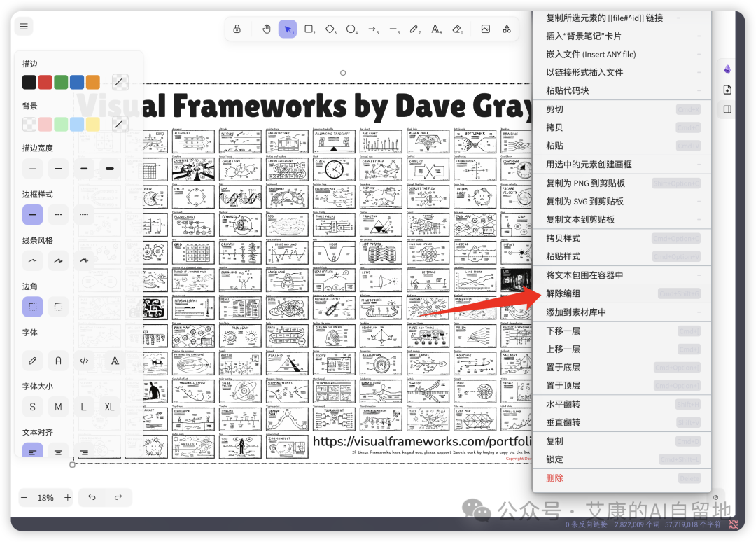Image resolution: width=756 pixels, height=542 pixels.
Task: Open the hamburger main menu
Action: click(x=24, y=27)
